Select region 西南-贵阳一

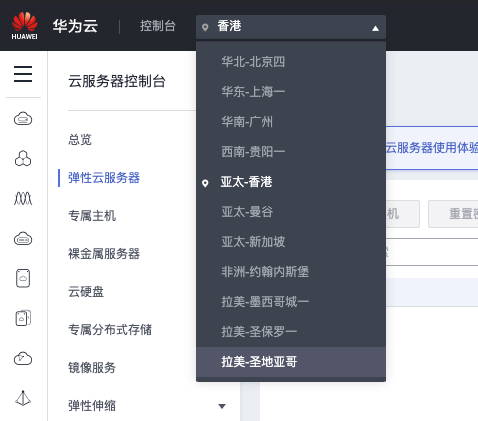point(291,152)
